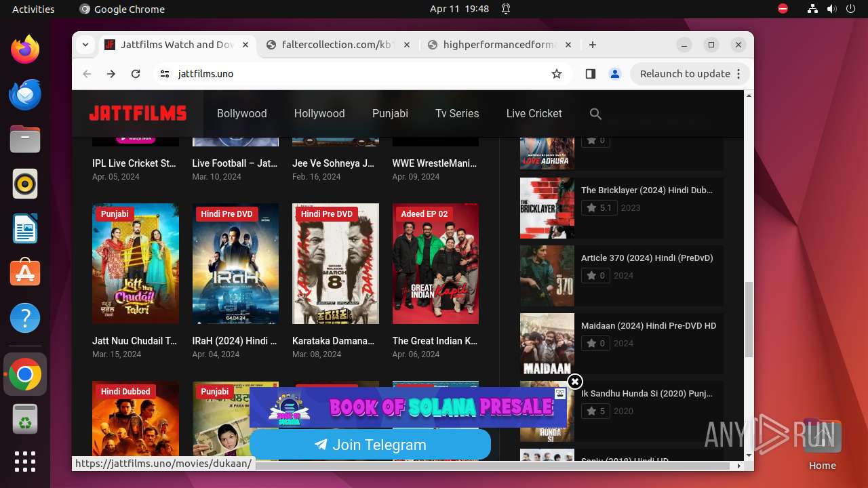Image resolution: width=868 pixels, height=488 pixels.
Task: Open the Bollywood menu
Action: tap(242, 114)
